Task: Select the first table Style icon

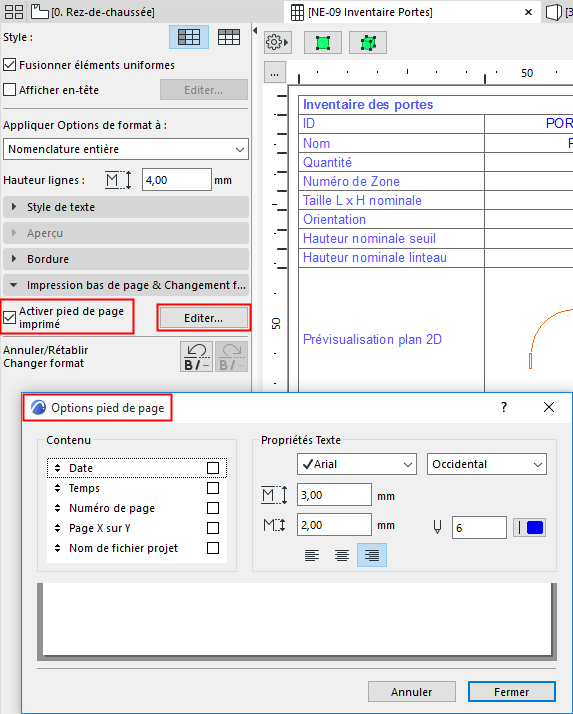Action: coord(189,37)
